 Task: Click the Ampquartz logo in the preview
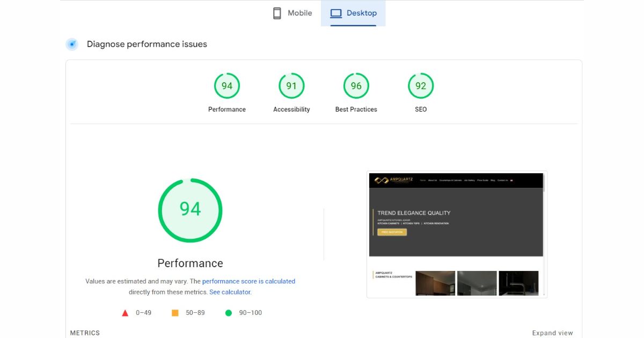tap(393, 180)
